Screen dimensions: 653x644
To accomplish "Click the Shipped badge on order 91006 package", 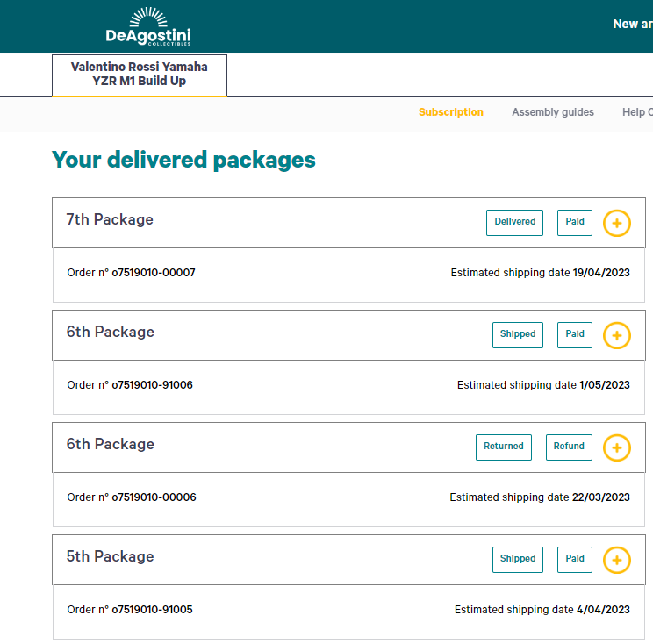I will 518,334.
